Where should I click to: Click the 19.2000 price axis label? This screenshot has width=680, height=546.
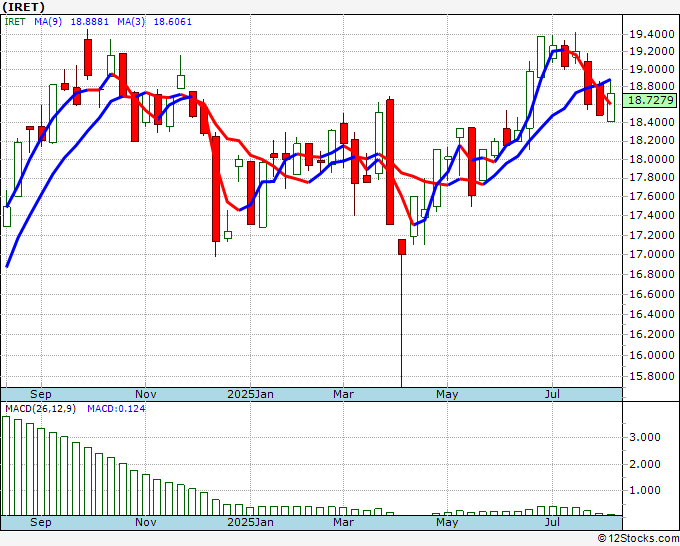pos(652,51)
